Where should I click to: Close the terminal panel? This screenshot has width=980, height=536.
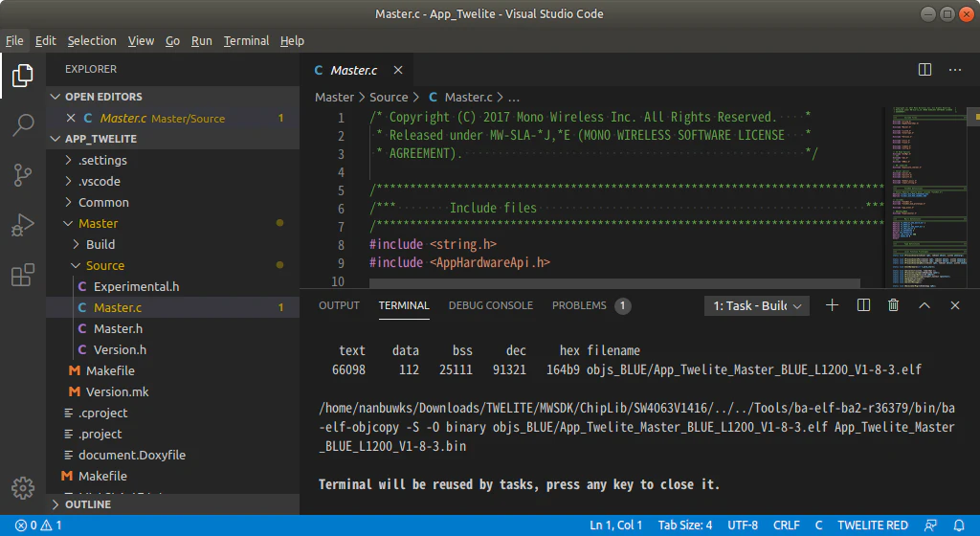[955, 305]
